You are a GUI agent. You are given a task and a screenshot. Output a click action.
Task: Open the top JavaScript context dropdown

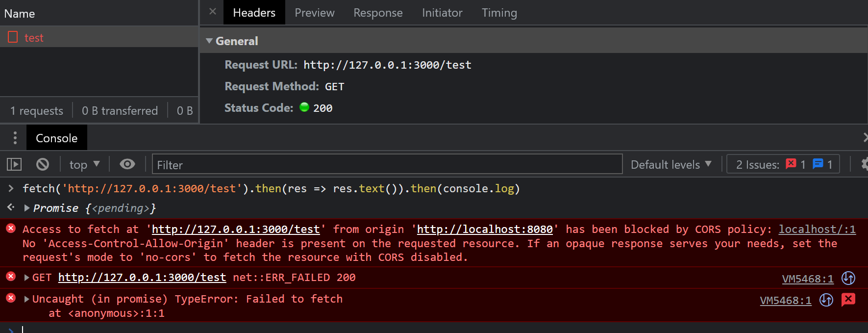(84, 164)
